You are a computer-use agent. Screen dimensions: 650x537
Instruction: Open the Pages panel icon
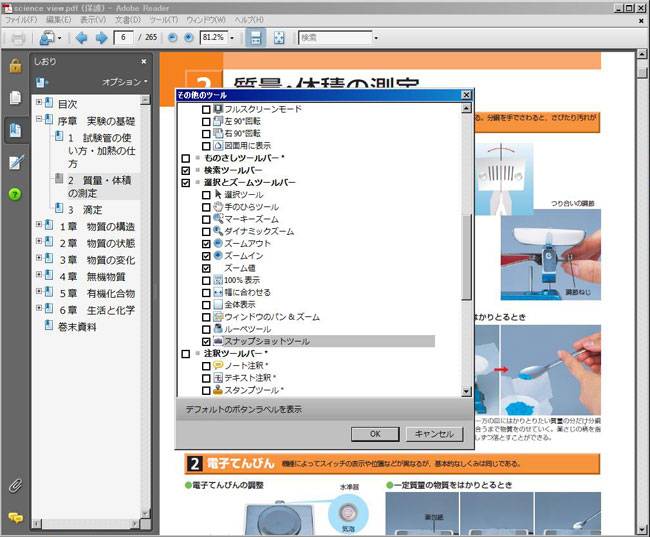click(x=15, y=98)
